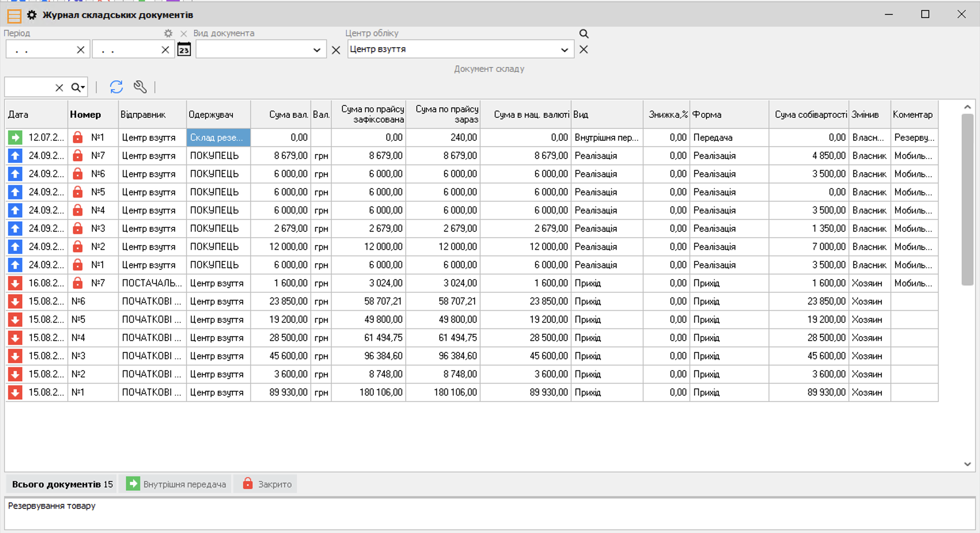Screen dimensions: 980x533
Task: Click the magnifier icon above Центр обліку
Action: (584, 34)
